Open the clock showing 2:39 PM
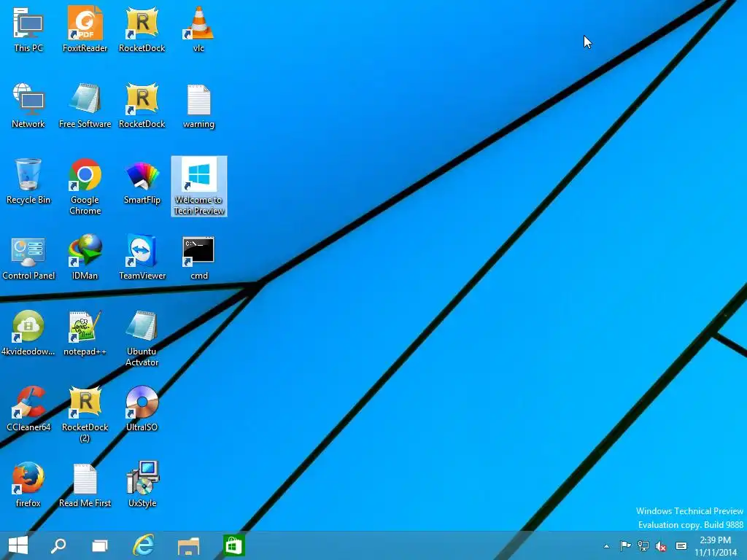This screenshot has height=560, width=747. click(715, 546)
